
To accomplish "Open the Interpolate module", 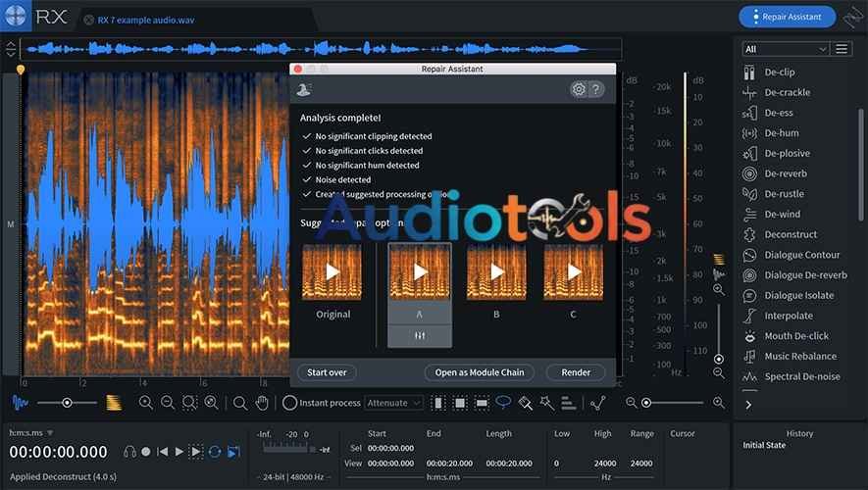I will coord(789,316).
